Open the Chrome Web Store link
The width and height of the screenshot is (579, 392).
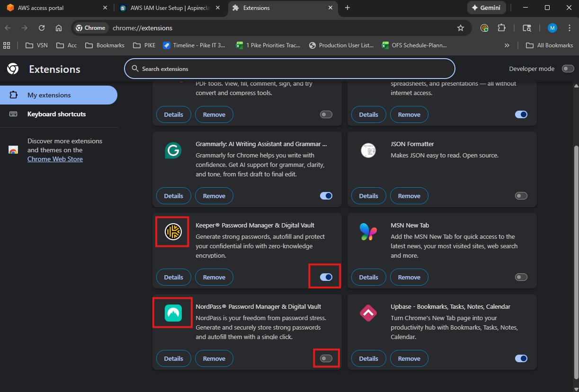pos(55,159)
